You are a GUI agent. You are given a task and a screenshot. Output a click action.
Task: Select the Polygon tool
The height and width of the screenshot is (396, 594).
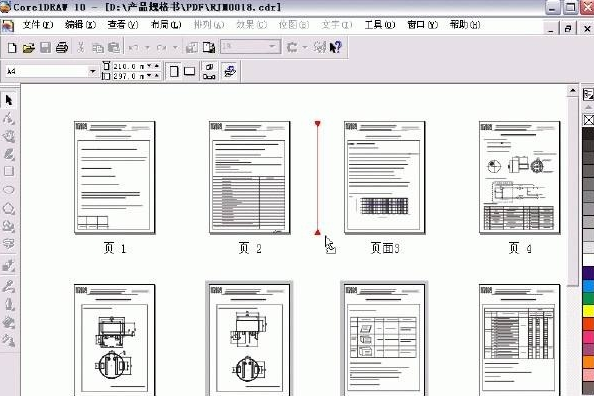[9, 208]
